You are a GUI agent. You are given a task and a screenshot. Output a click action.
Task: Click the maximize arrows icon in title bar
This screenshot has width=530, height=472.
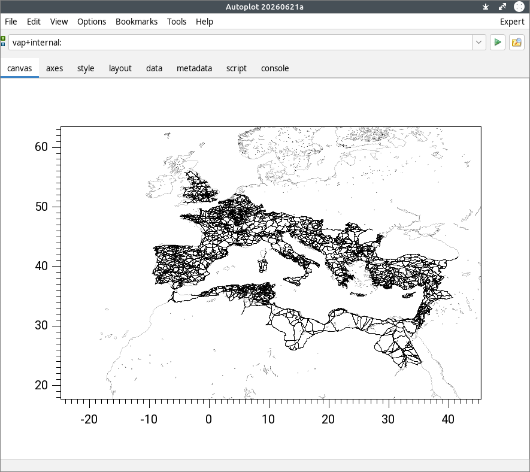tap(502, 7)
